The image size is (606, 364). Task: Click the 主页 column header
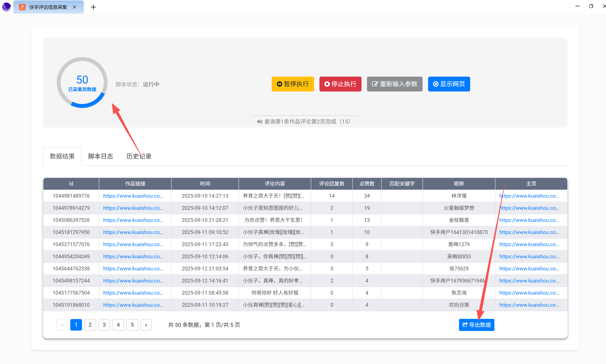pos(531,184)
